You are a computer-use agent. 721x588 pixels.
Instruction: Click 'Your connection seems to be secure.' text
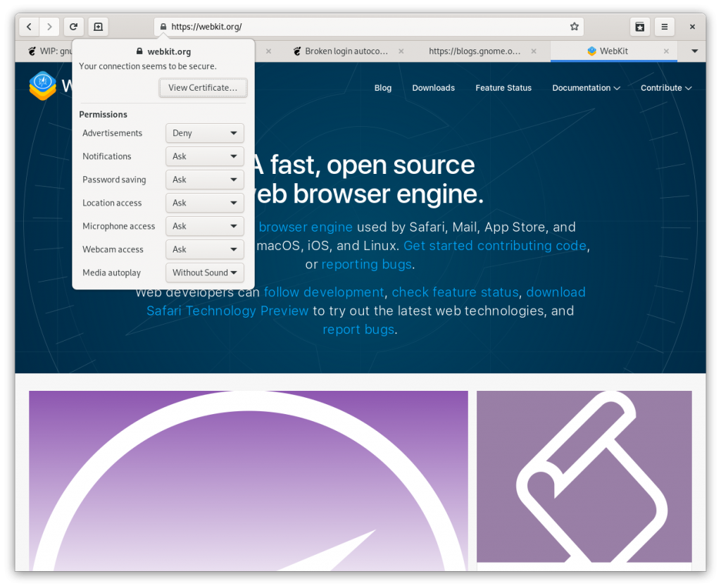(148, 66)
